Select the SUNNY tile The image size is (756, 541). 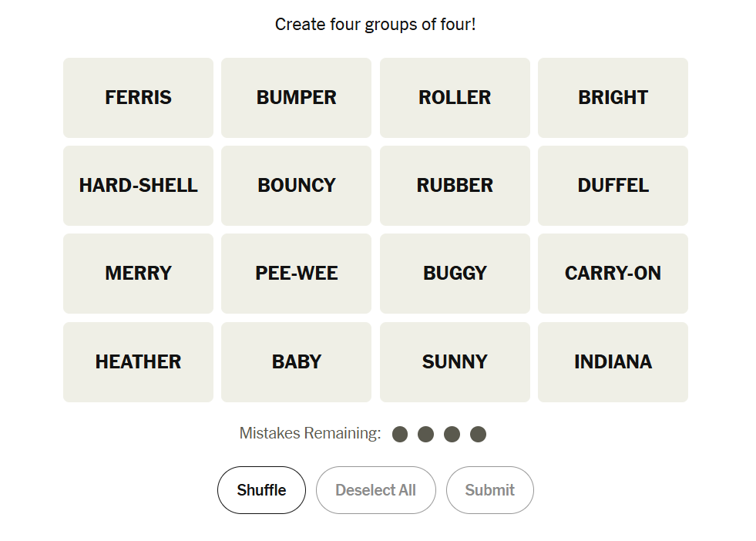coord(455,362)
